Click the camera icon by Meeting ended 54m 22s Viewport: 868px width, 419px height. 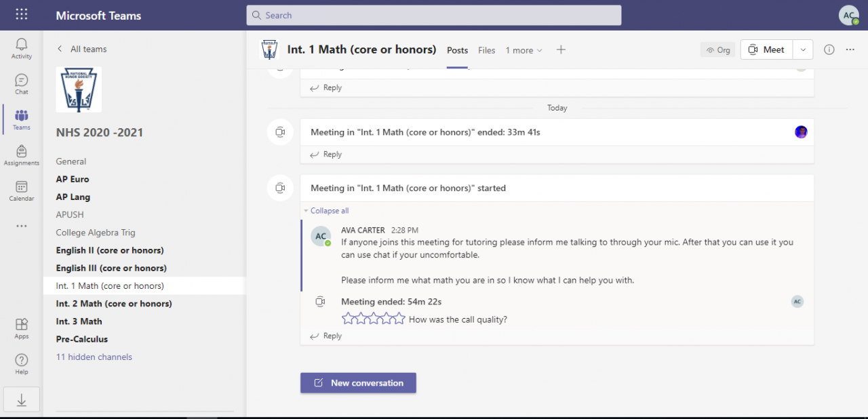pos(321,302)
